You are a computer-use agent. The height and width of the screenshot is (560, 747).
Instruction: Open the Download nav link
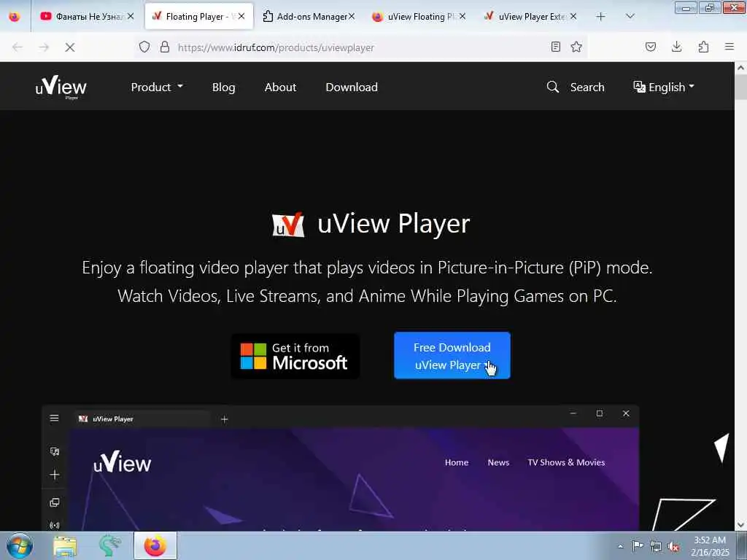[x=352, y=87]
